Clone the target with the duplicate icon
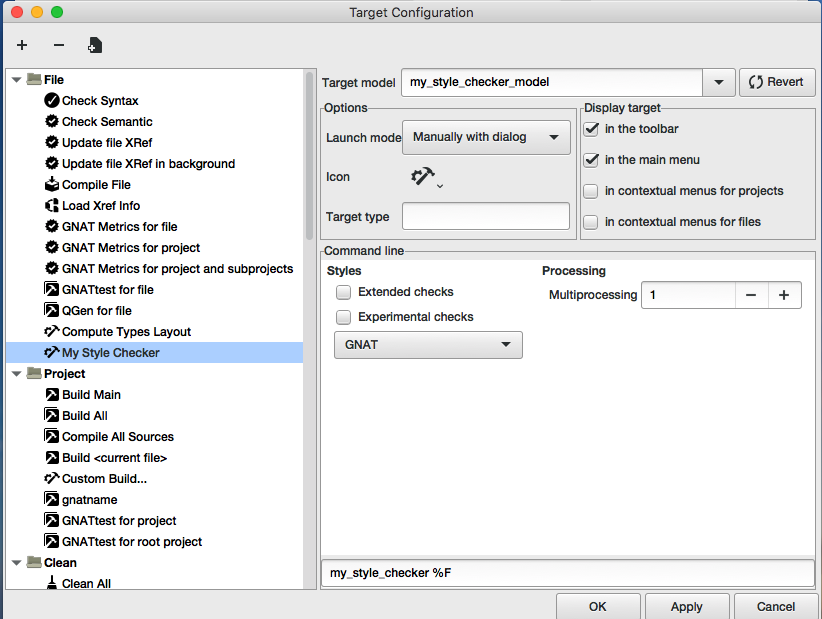 (95, 44)
